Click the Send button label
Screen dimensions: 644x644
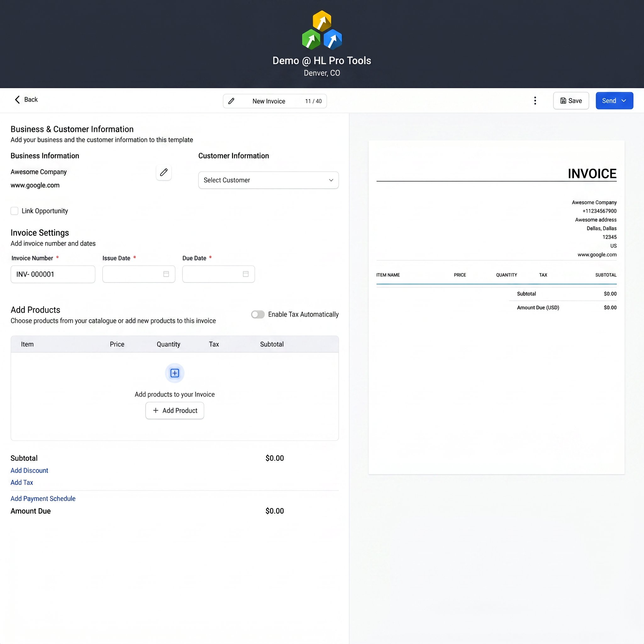609,101
